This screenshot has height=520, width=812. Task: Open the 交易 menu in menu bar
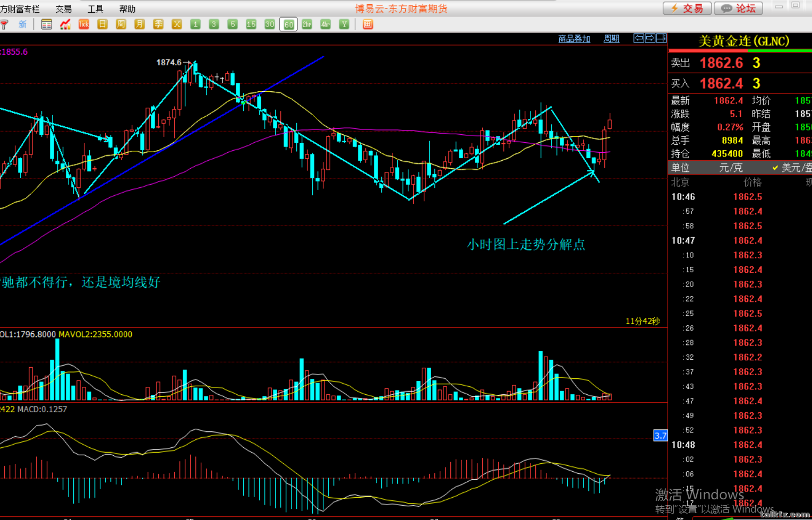pyautogui.click(x=64, y=9)
